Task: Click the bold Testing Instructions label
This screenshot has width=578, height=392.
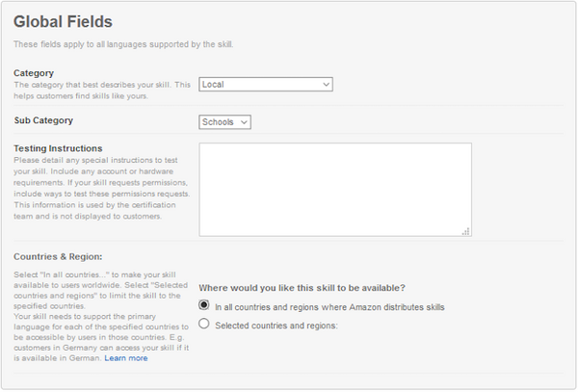Action: click(59, 147)
